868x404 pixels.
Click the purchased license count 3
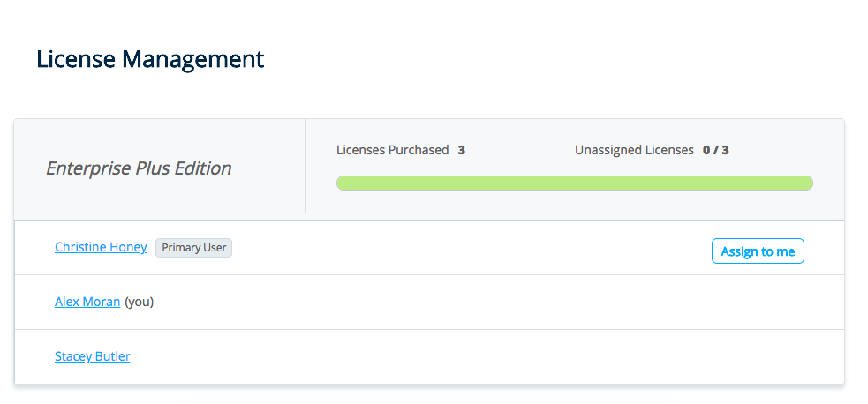point(461,150)
